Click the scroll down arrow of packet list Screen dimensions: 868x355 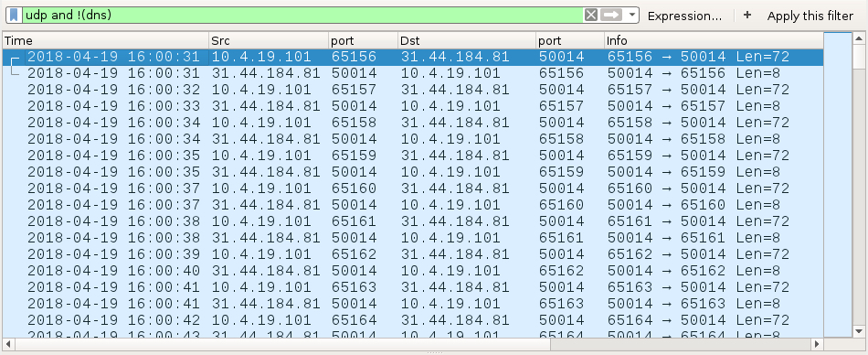point(859,330)
